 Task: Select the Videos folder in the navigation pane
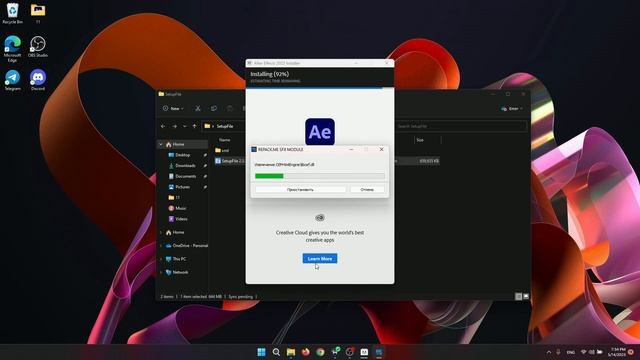181,219
